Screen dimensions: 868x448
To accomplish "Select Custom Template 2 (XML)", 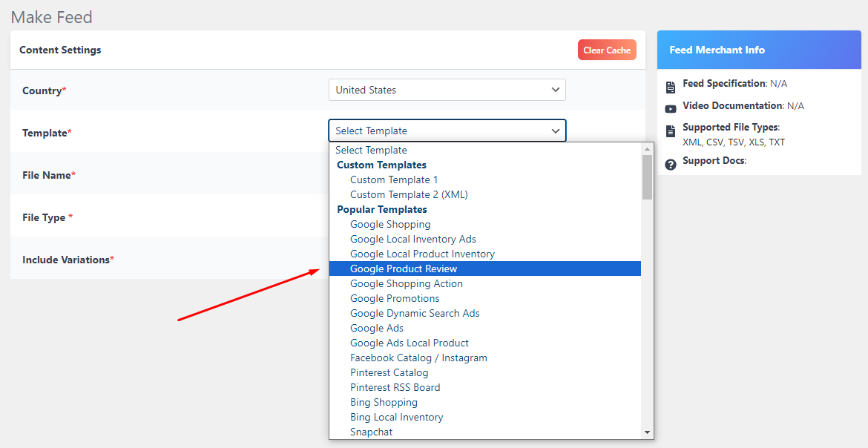I will pyautogui.click(x=409, y=194).
